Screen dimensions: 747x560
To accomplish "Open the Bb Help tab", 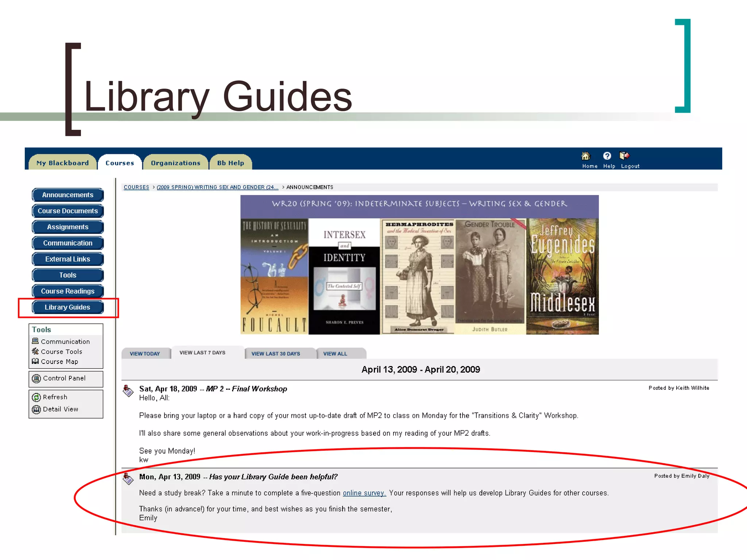I will [x=231, y=163].
